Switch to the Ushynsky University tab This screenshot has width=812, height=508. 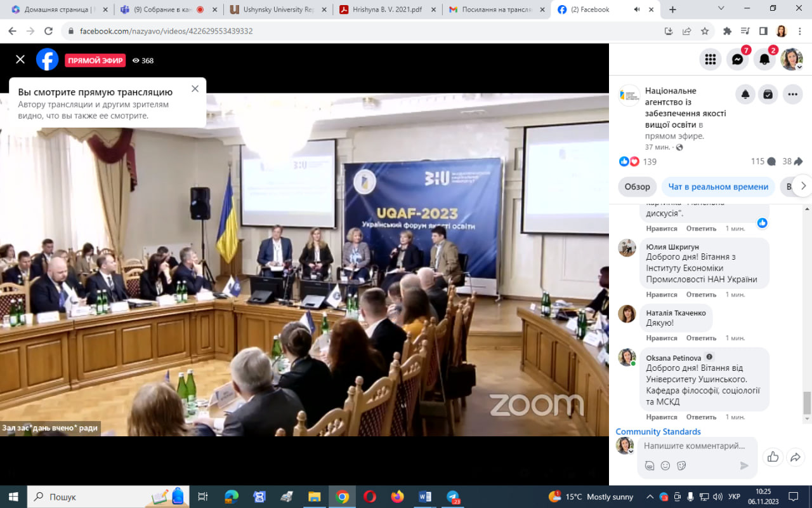point(278,10)
